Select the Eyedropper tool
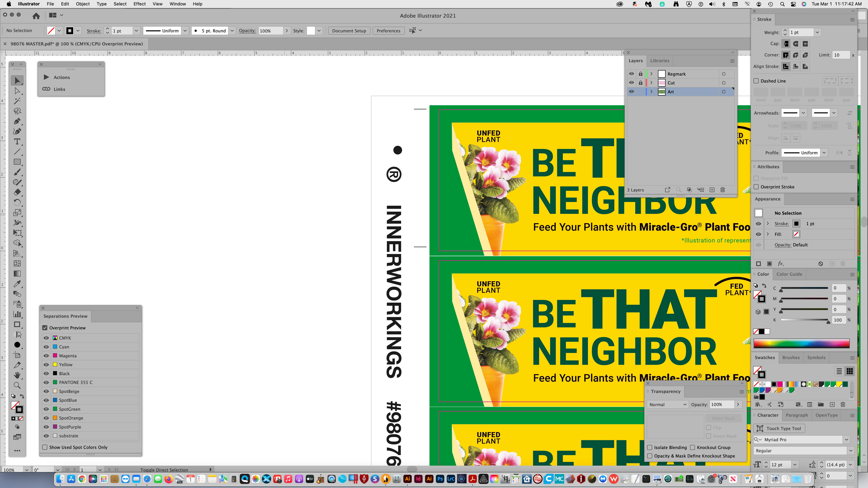The image size is (868, 488). tap(17, 284)
